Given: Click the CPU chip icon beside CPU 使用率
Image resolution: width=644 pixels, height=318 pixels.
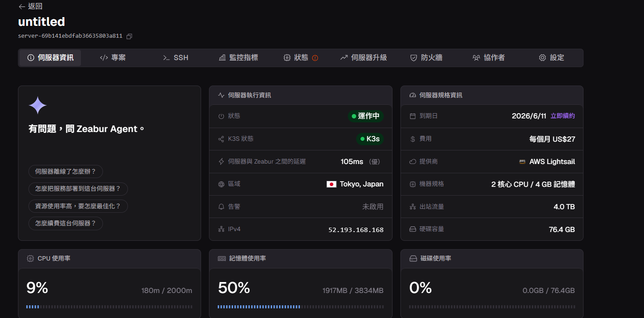Looking at the screenshot, I should click(x=30, y=259).
